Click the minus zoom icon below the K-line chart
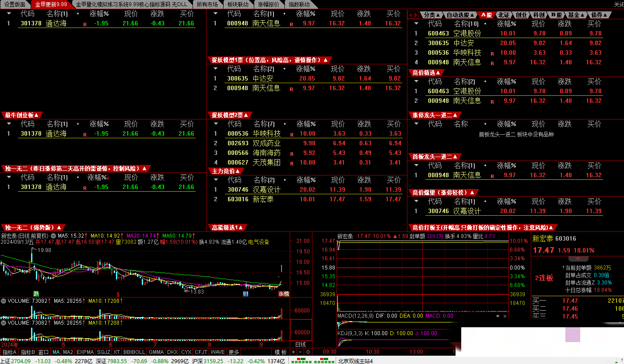This screenshot has height=364, width=624. (301, 352)
